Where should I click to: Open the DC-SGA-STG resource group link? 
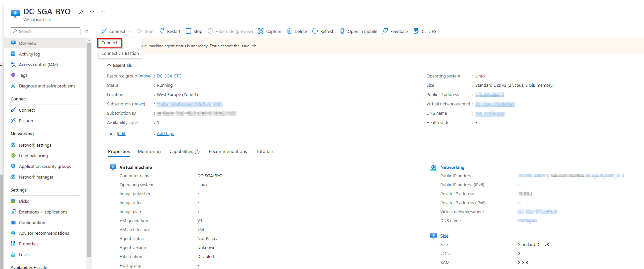pos(169,76)
